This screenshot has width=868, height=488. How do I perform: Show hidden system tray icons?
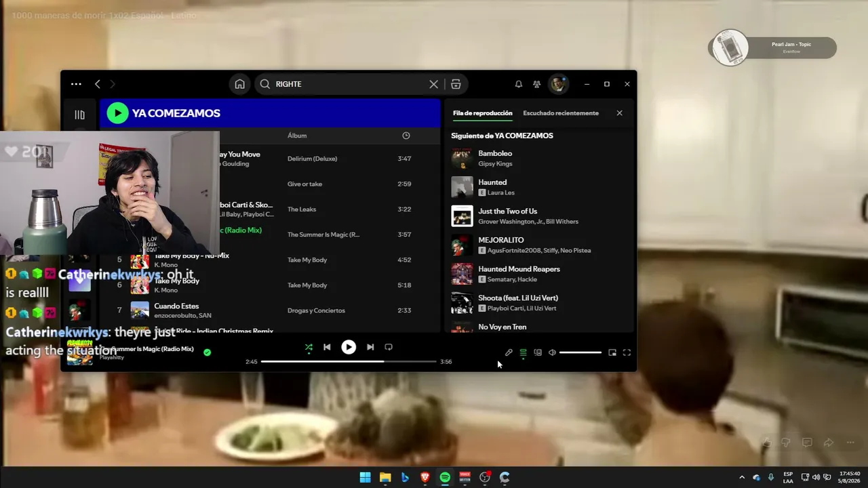pyautogui.click(x=741, y=477)
